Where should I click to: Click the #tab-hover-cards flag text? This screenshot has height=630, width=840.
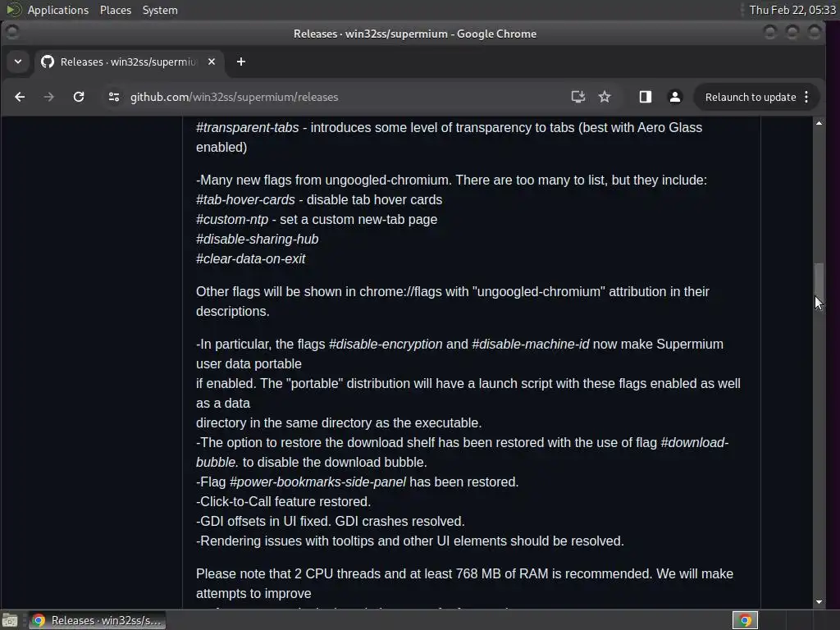pos(245,200)
